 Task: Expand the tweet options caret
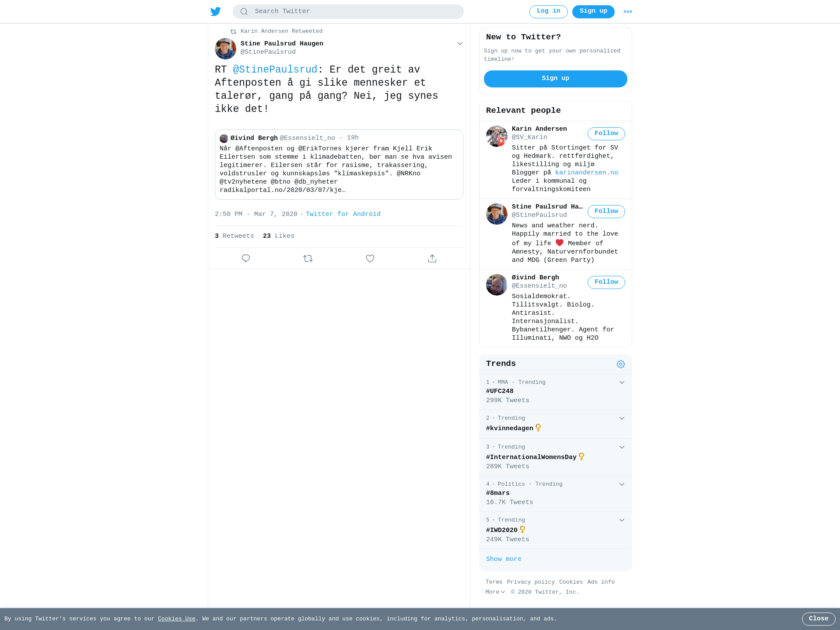tap(460, 44)
